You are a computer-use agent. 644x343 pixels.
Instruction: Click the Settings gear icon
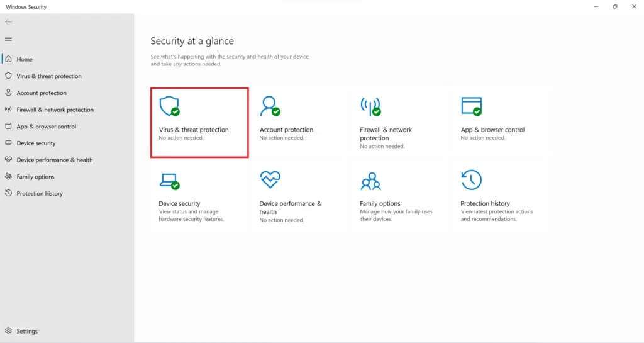[8, 330]
